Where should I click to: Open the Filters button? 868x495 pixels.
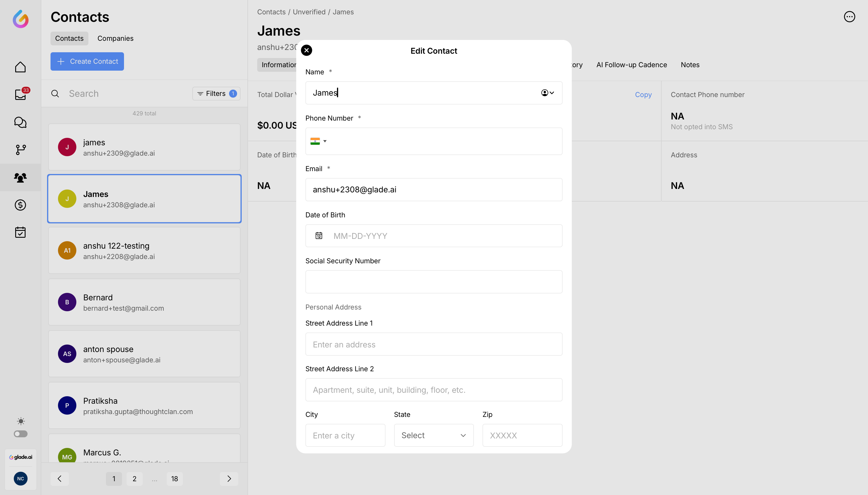[x=216, y=94]
